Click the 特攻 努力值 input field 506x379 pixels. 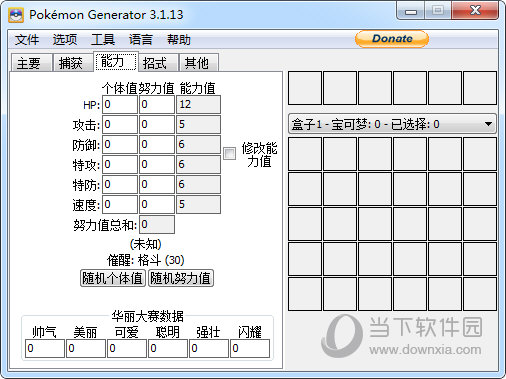pos(157,165)
